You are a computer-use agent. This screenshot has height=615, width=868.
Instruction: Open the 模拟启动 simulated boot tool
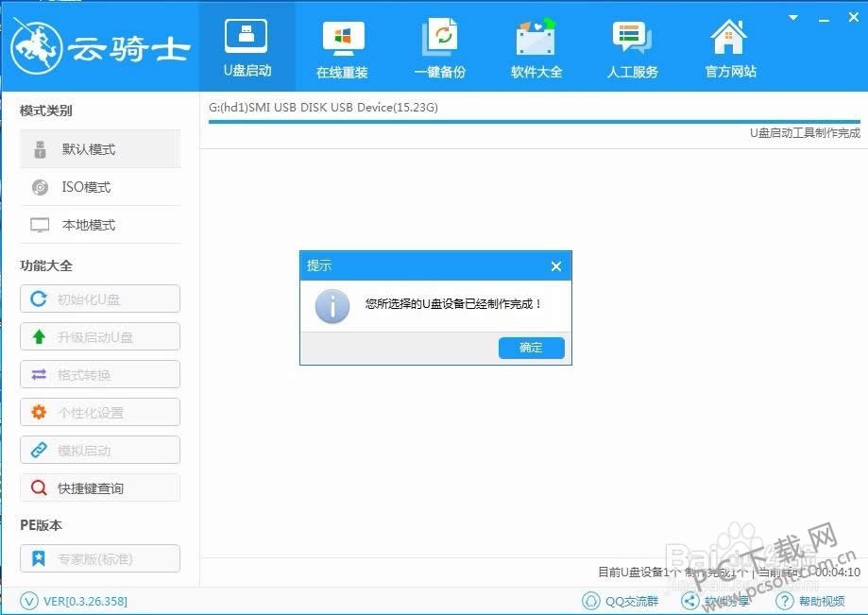(x=99, y=450)
